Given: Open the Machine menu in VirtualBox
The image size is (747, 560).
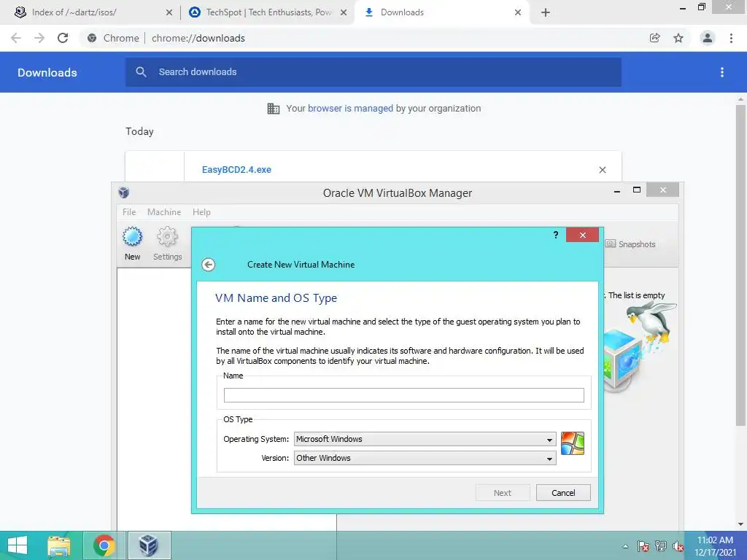Looking at the screenshot, I should coord(164,212).
